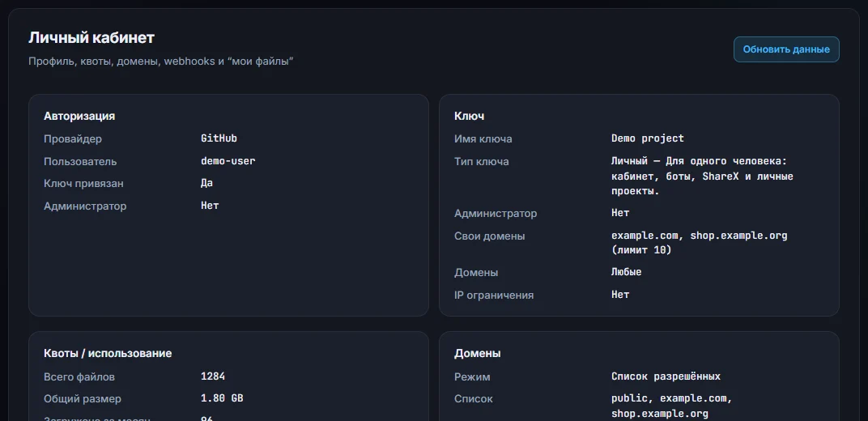Click the GitHub provider value
868x421 pixels.
(x=219, y=138)
